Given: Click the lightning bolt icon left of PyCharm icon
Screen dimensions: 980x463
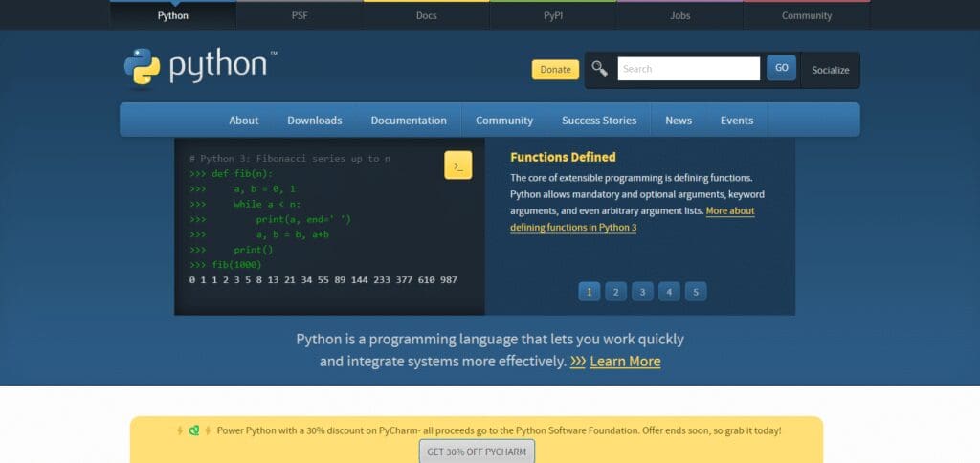Looking at the screenshot, I should [180, 430].
